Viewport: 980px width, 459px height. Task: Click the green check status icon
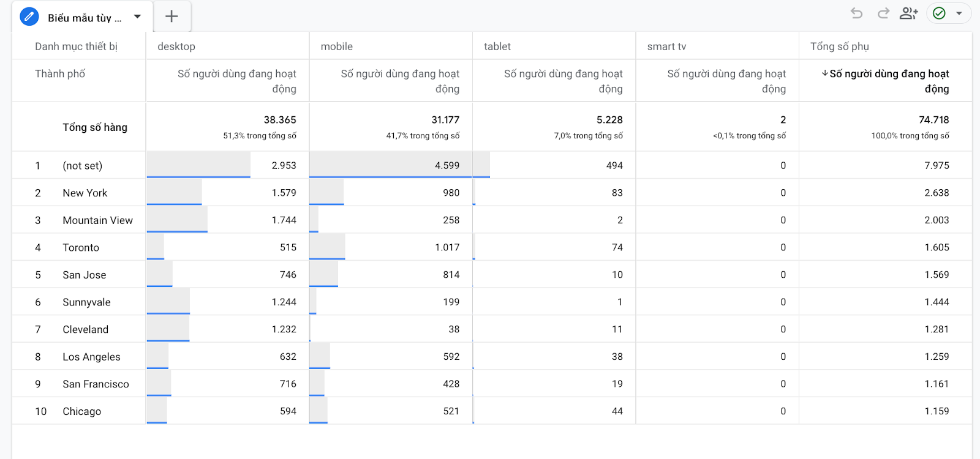coord(939,13)
